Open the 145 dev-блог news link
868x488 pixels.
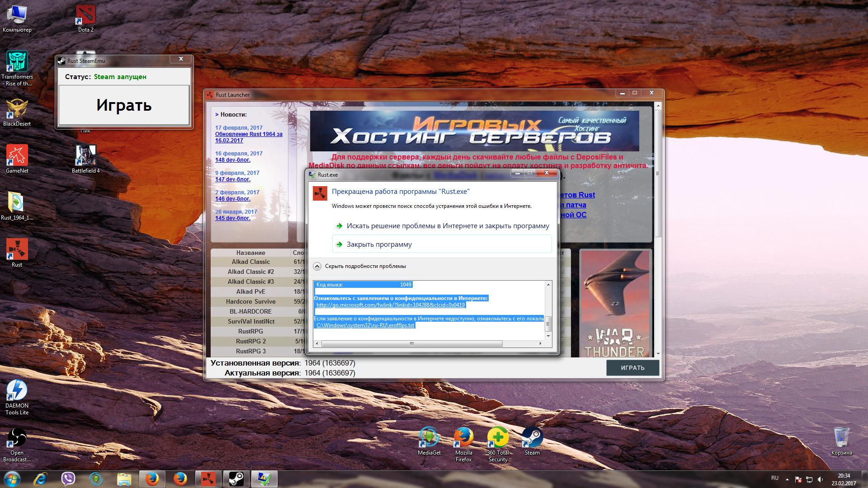[232, 218]
